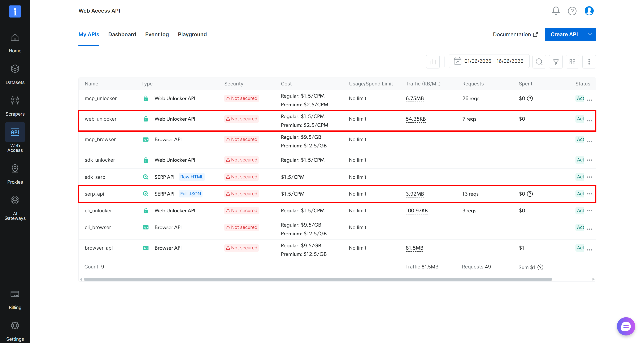The height and width of the screenshot is (343, 644).
Task: Click Not secured badge for cli_browser
Action: (x=241, y=227)
